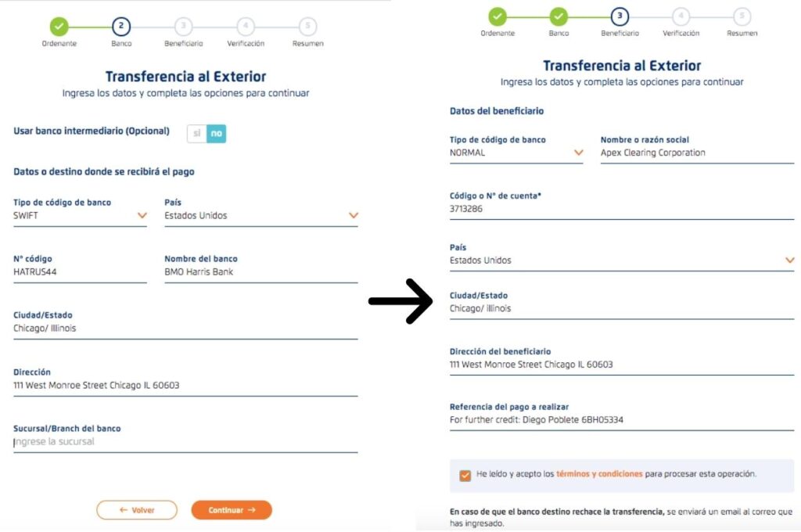Open the SWIFT Tipo de código dropdown
Screen dimensions: 801x532
[80, 216]
